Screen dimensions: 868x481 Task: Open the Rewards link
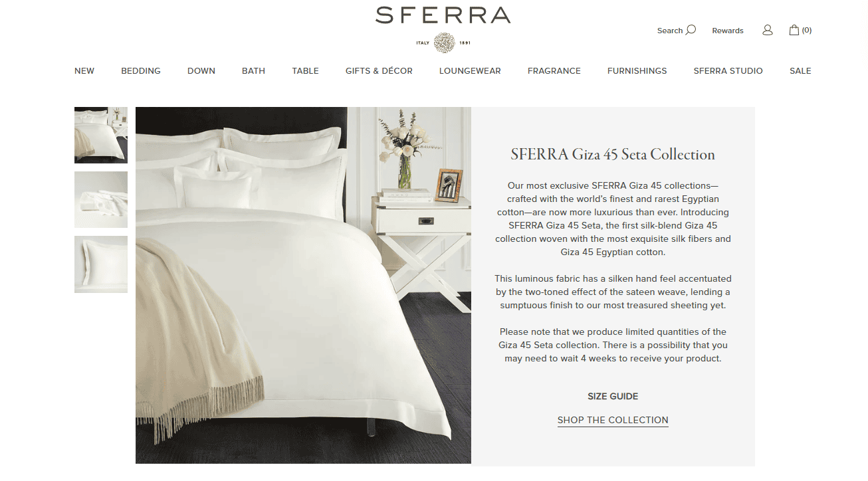[x=728, y=31]
